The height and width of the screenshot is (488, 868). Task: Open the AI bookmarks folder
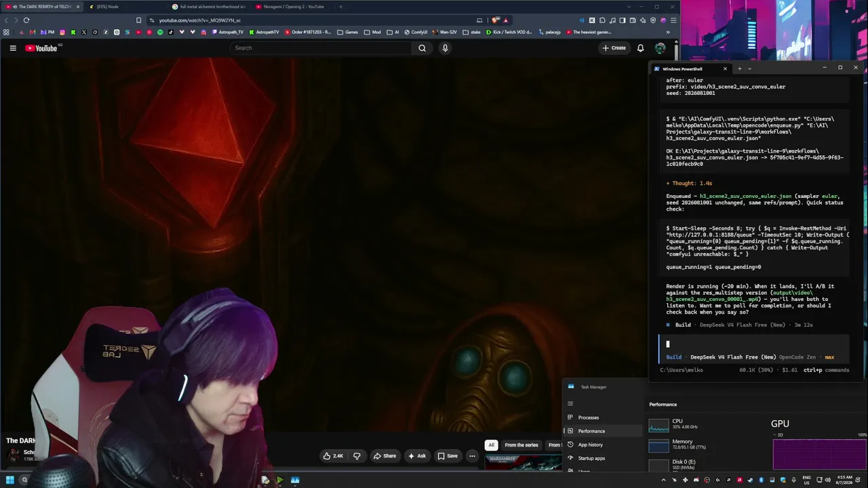pyautogui.click(x=392, y=32)
